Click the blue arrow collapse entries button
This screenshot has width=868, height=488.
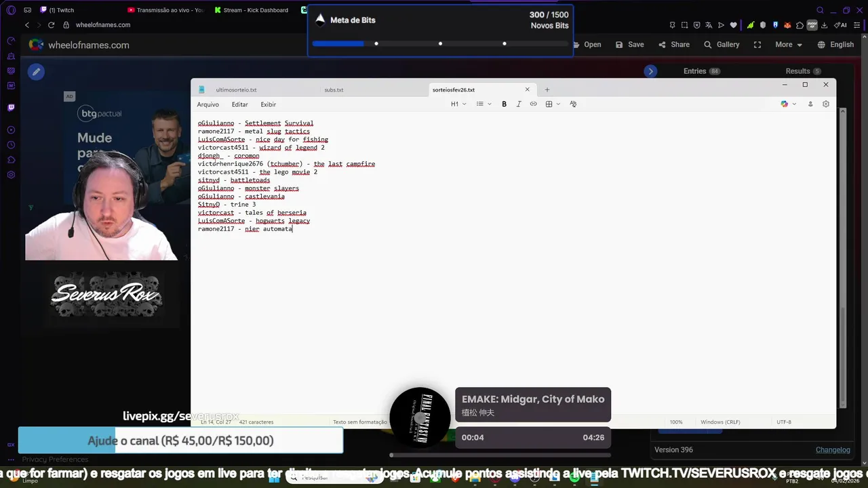[650, 71]
